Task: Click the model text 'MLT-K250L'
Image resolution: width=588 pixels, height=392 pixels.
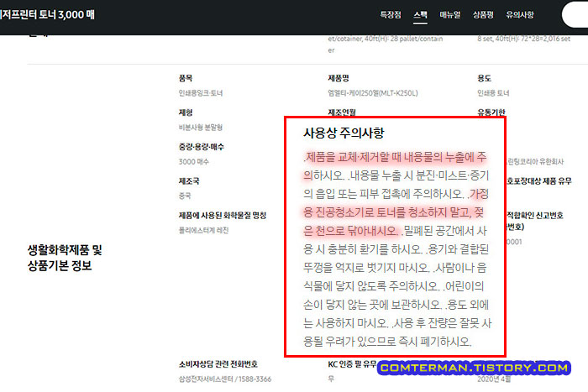Action: tap(398, 93)
